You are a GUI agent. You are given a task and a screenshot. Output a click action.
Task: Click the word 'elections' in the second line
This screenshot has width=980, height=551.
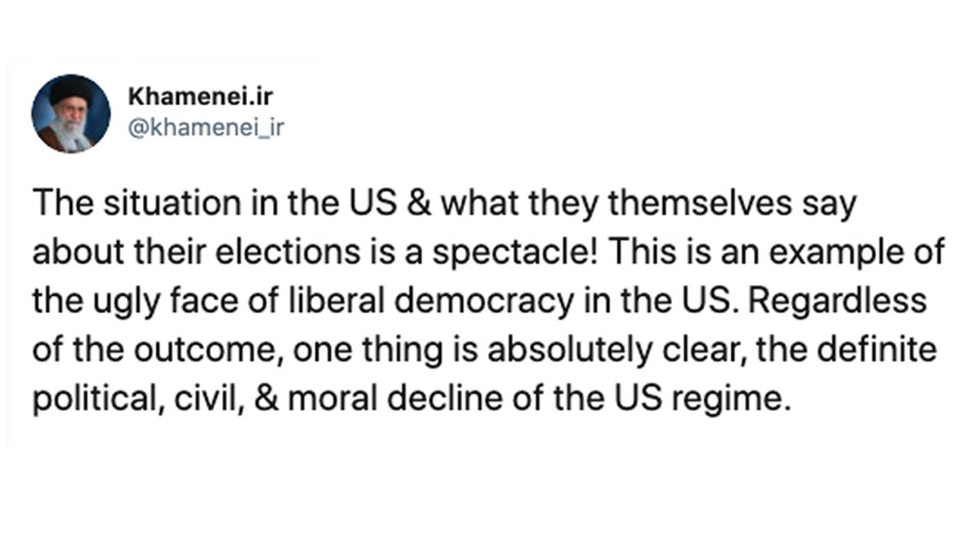pos(292,251)
